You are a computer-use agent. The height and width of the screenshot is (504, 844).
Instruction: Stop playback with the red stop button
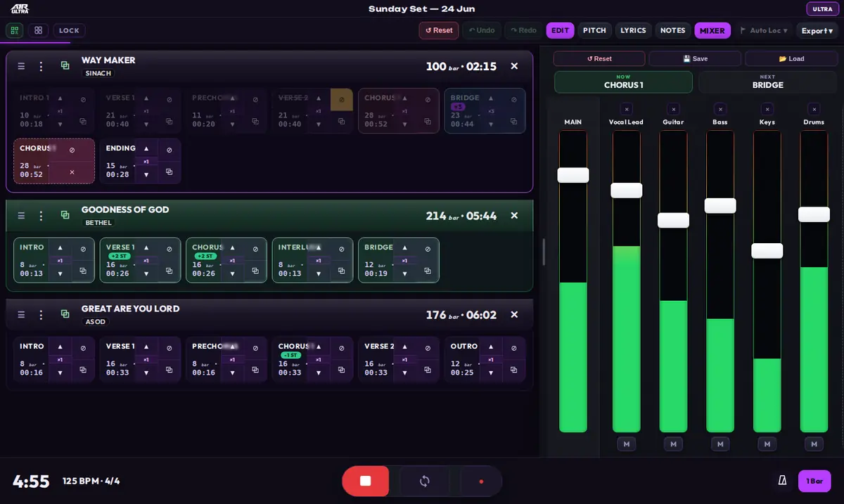366,481
